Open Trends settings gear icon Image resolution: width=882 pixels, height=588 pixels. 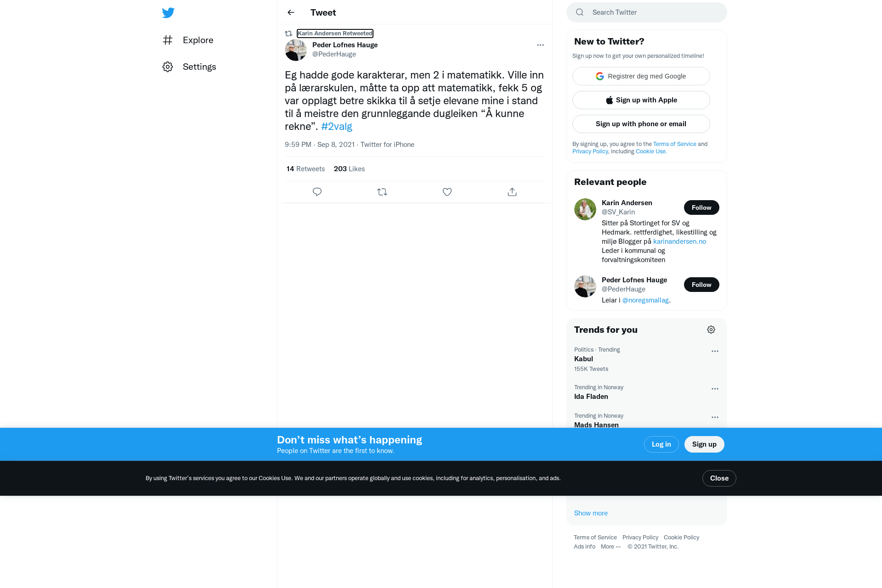[x=711, y=330]
